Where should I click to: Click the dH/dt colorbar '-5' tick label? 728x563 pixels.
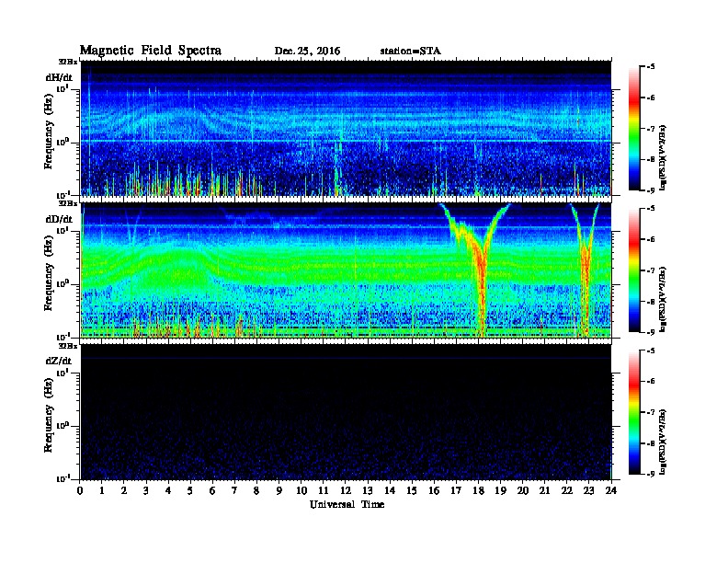(x=650, y=67)
